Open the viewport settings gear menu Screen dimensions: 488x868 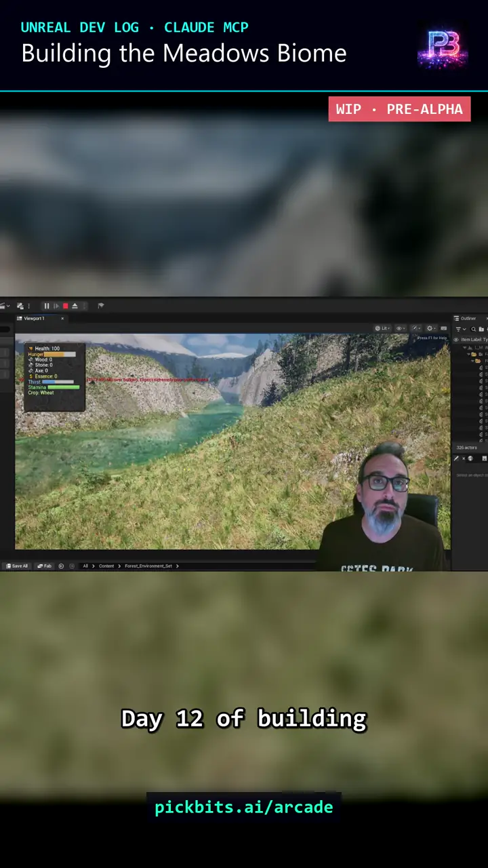pos(431,328)
